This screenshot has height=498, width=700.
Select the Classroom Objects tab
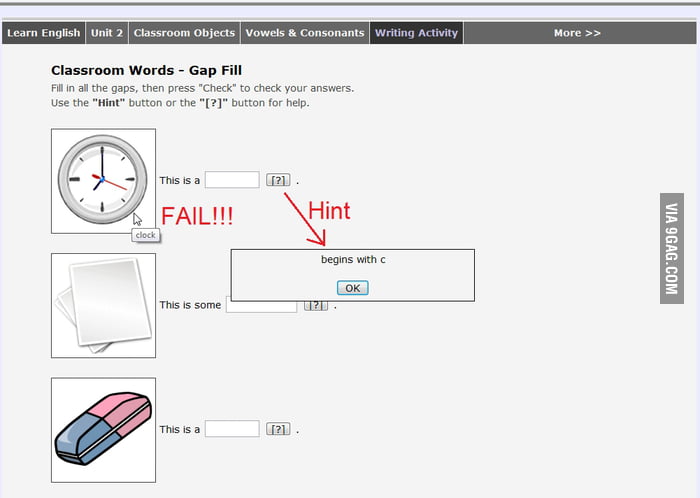[x=184, y=33]
